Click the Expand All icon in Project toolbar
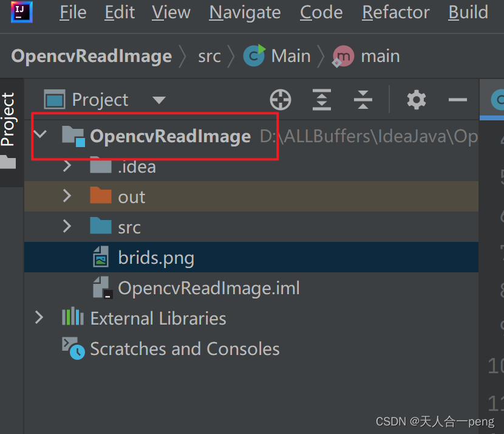Image resolution: width=504 pixels, height=434 pixels. pyautogui.click(x=321, y=100)
